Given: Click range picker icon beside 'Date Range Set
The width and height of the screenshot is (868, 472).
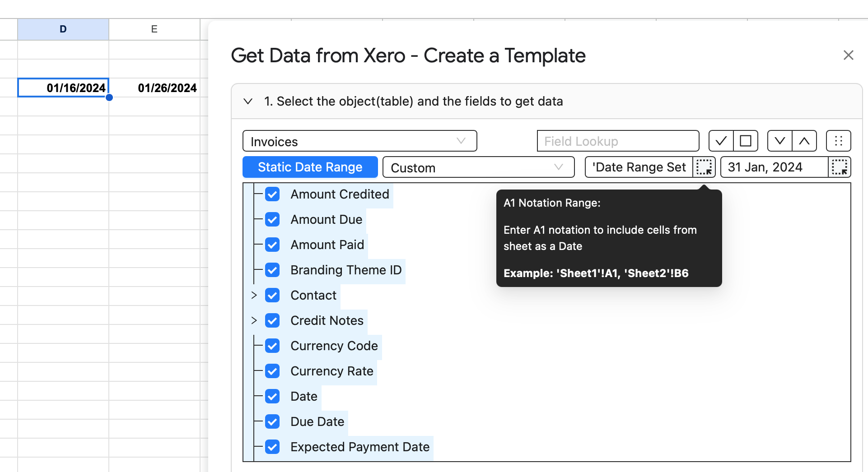Looking at the screenshot, I should (x=704, y=167).
